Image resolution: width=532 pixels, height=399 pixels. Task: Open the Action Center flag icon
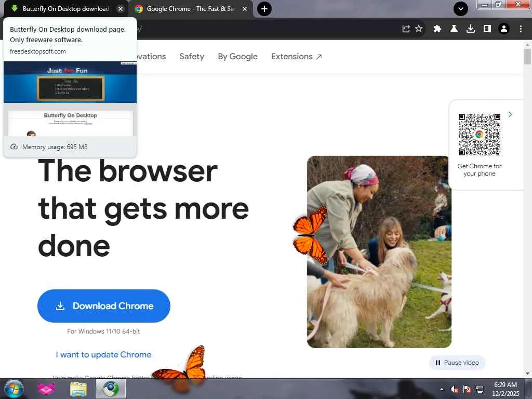(467, 389)
